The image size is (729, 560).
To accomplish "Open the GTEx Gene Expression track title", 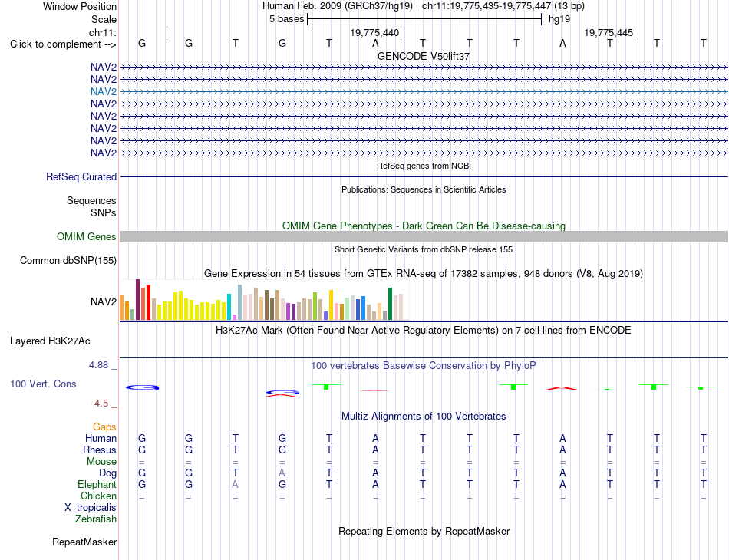I will 424,274.
